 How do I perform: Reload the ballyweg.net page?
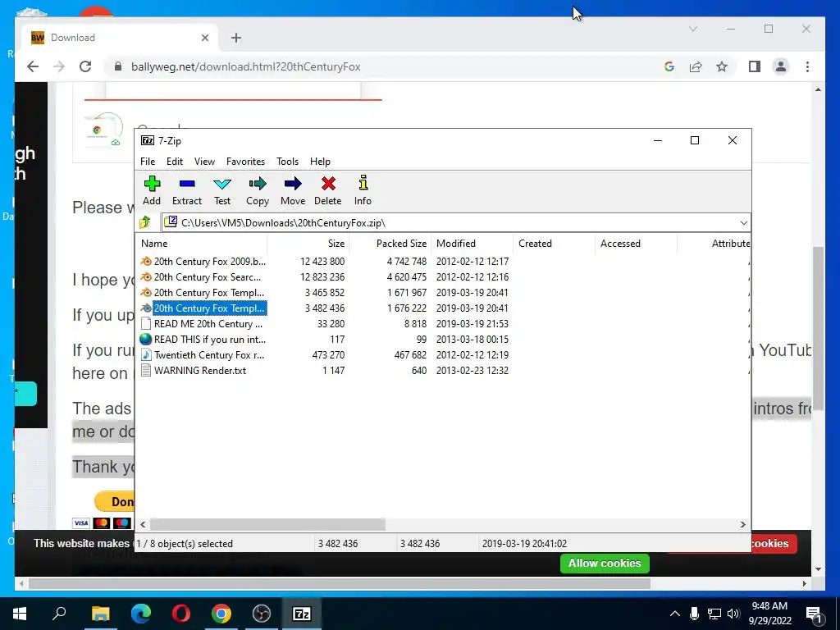(85, 66)
